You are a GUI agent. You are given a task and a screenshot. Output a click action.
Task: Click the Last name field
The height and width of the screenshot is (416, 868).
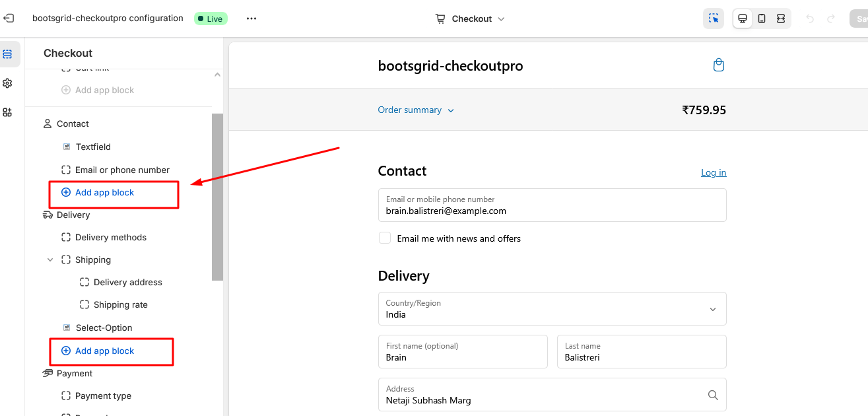pyautogui.click(x=642, y=351)
